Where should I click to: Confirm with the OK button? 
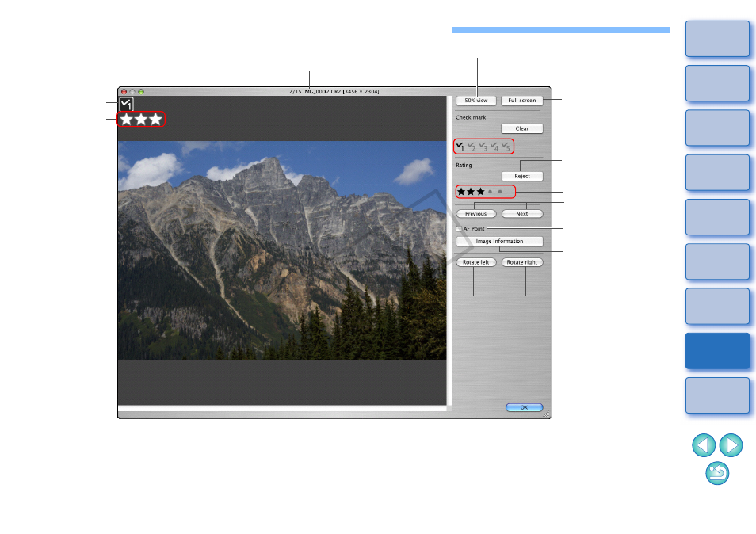click(x=524, y=408)
